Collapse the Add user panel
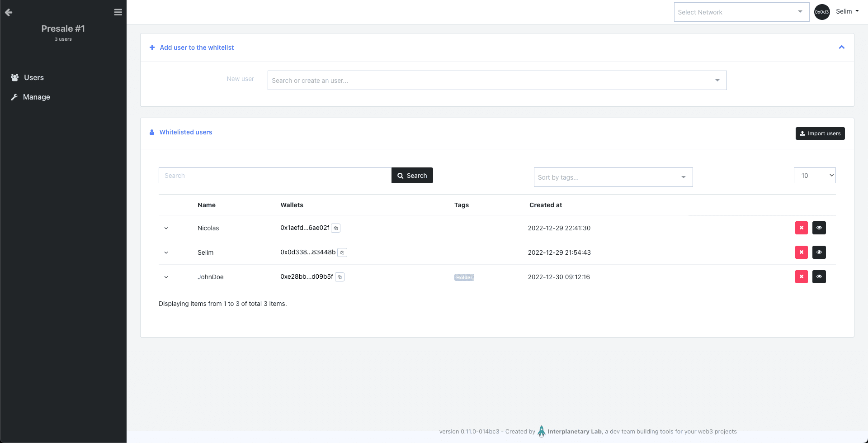 click(841, 48)
